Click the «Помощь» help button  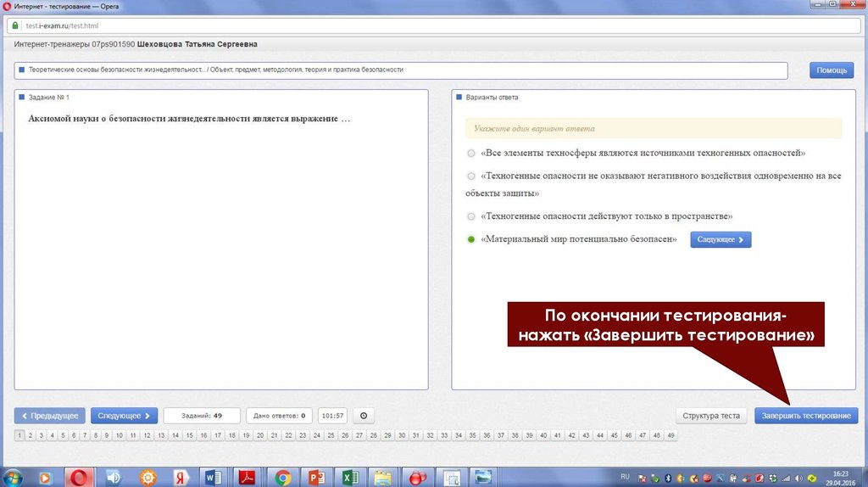pyautogui.click(x=832, y=70)
